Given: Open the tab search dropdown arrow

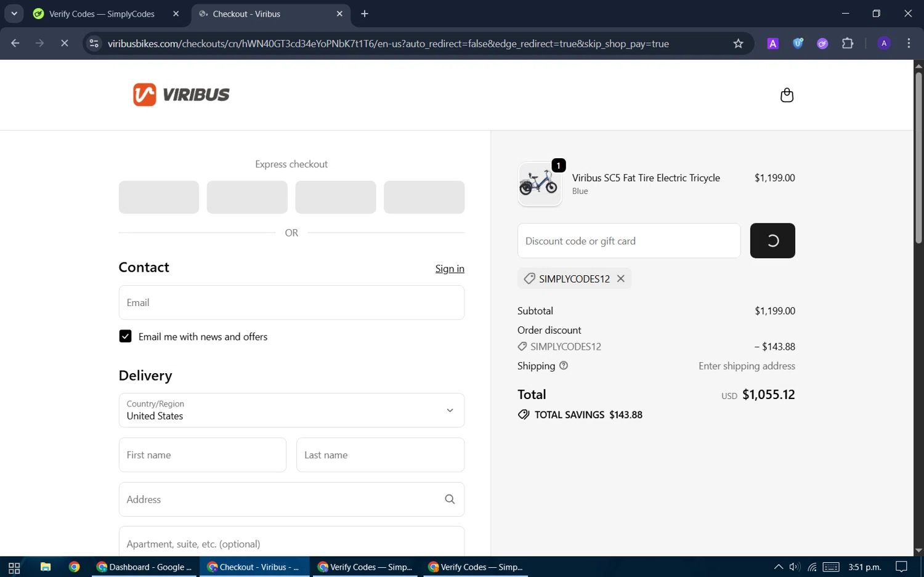Looking at the screenshot, I should (x=14, y=14).
